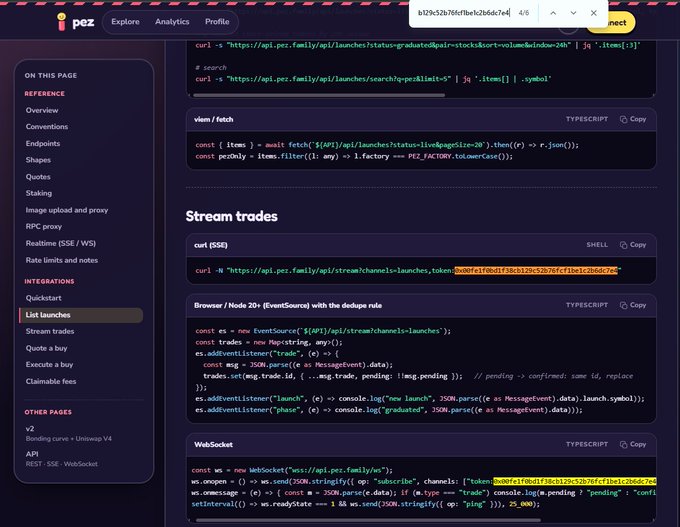Screen dimensions: 680x527
Task: Copy the EventSource TypeScript code block
Action: pos(633,305)
